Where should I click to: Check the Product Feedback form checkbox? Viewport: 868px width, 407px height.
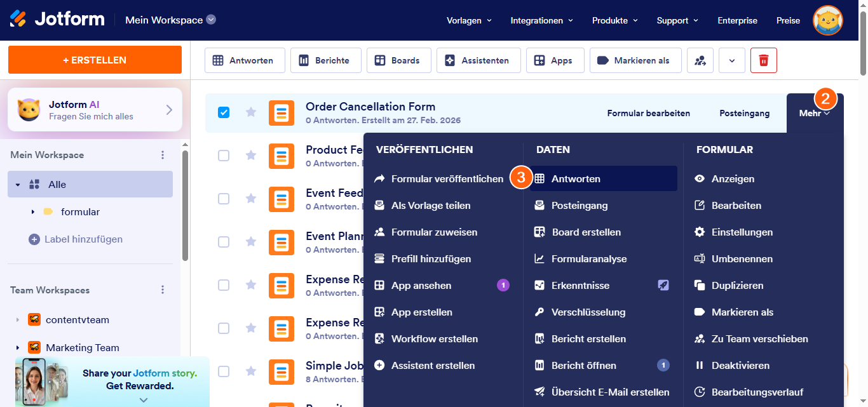tap(224, 156)
